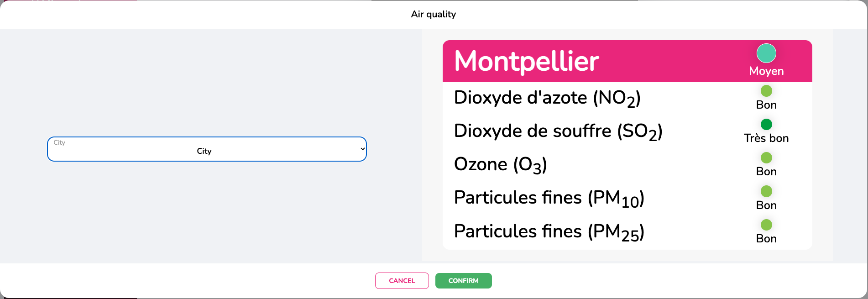Click the Air quality dialog title
Viewport: 868px width, 299px height.
click(433, 14)
